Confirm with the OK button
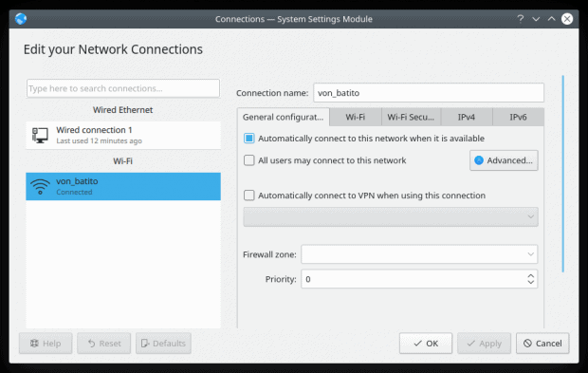The width and height of the screenshot is (588, 373). point(426,344)
